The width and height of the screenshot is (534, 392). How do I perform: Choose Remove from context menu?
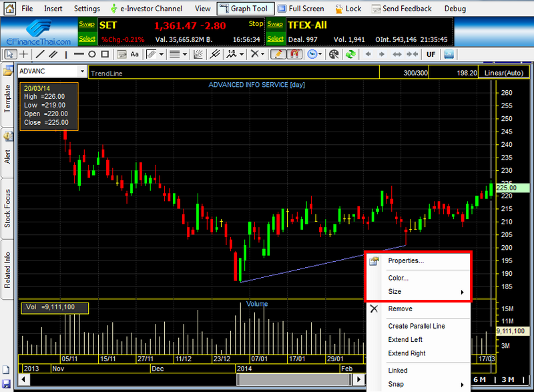419,309
